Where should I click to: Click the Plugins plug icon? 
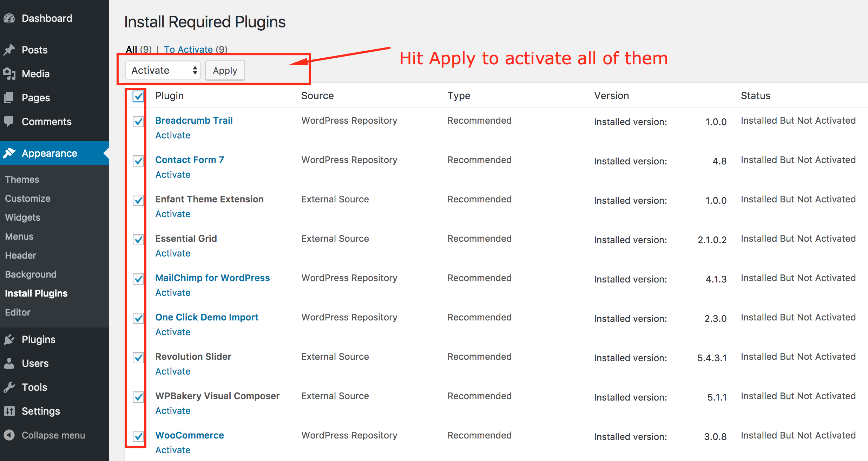coord(9,339)
